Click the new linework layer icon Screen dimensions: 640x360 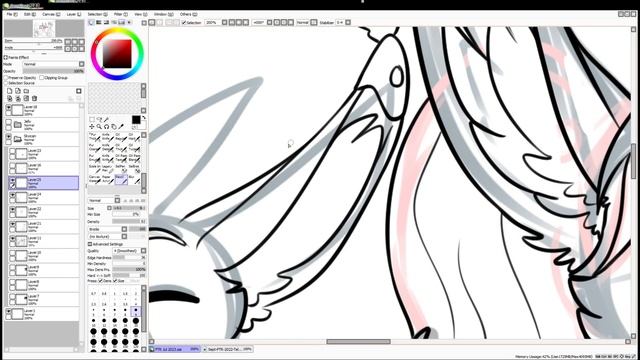pos(18,91)
